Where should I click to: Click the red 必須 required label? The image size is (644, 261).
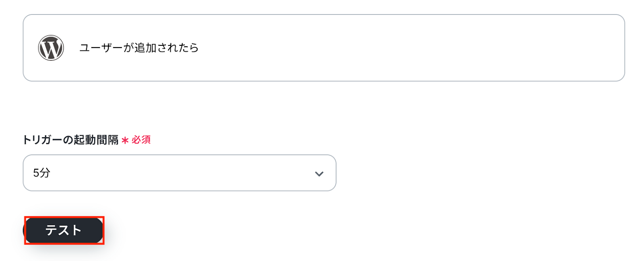click(x=141, y=140)
